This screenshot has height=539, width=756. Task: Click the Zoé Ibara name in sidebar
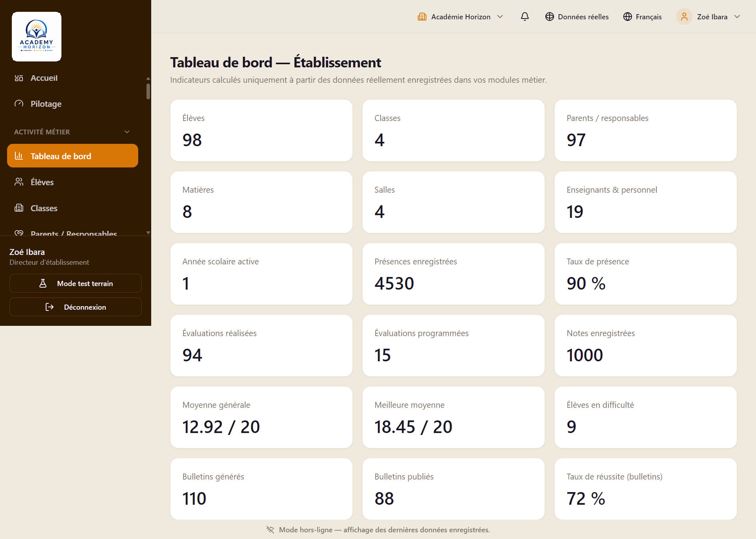tap(27, 252)
